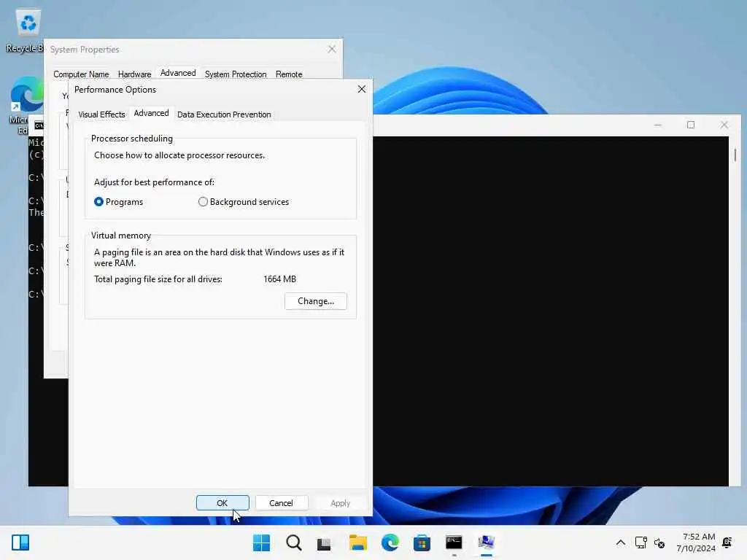
Task: Open the Remote tab in System Properties
Action: [289, 74]
